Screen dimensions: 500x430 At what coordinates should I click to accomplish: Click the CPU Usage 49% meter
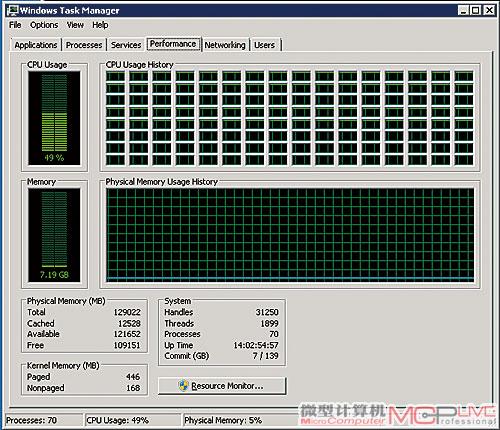54,118
